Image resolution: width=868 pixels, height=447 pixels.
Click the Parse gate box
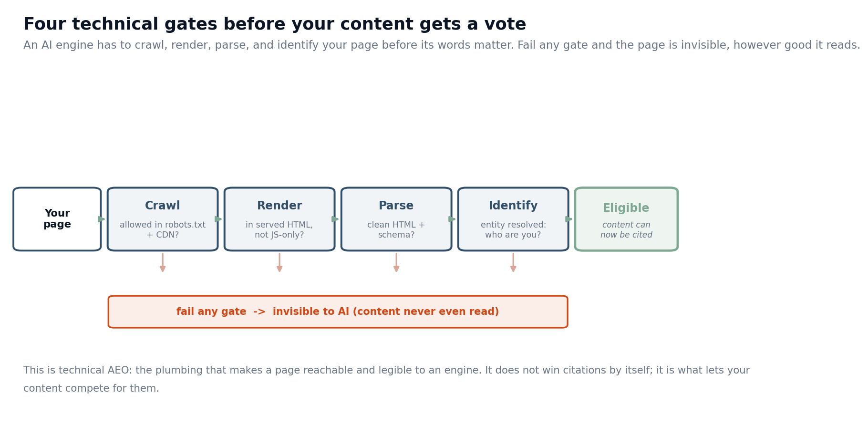tap(396, 219)
